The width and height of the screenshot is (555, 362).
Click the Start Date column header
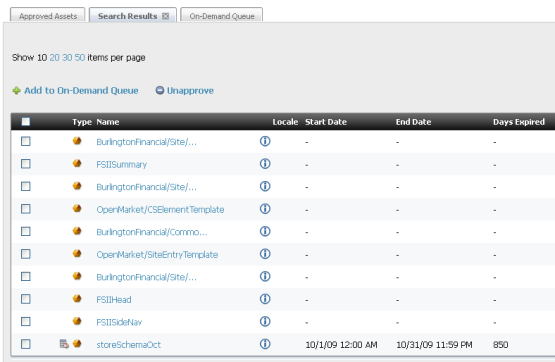point(326,122)
